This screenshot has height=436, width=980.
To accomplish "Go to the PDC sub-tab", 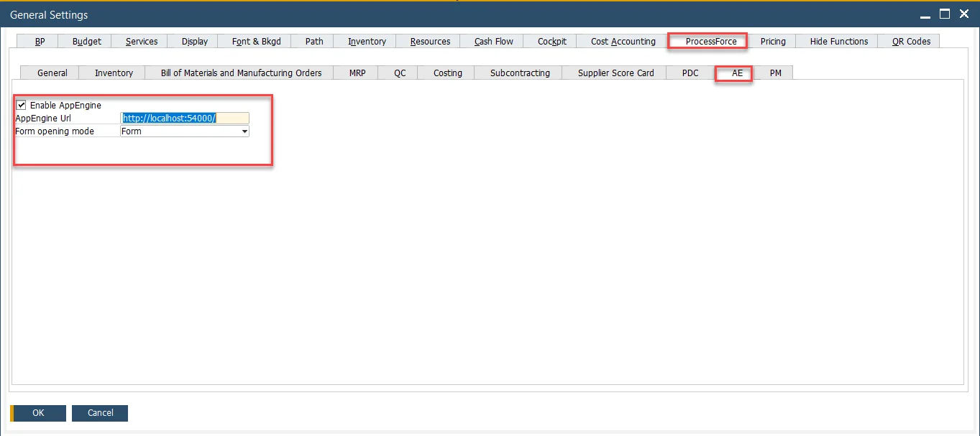I will click(x=690, y=73).
